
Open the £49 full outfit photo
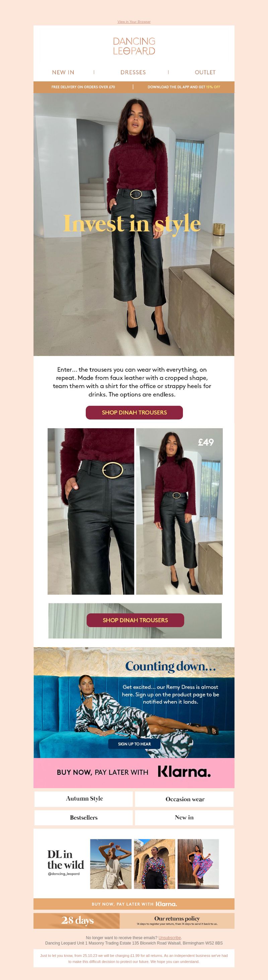point(179,511)
